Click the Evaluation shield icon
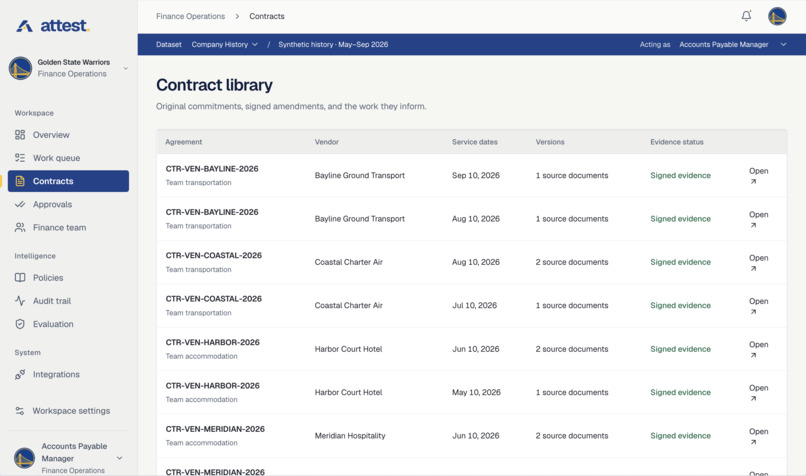Screen dimensions: 806x476 tap(20, 324)
